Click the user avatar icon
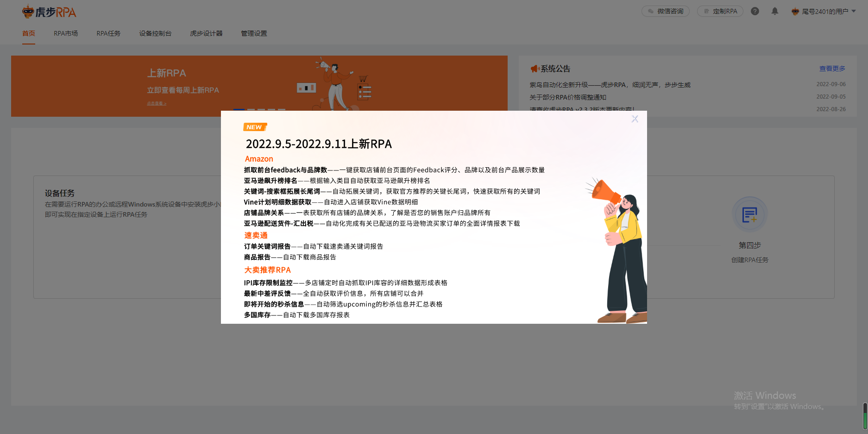Screen dimensions: 868x434 click(x=795, y=11)
